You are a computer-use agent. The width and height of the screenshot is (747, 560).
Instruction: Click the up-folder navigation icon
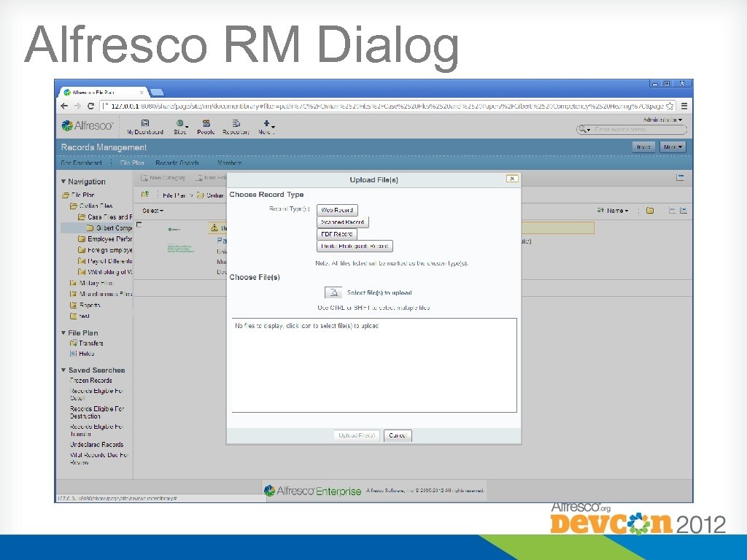pos(145,194)
